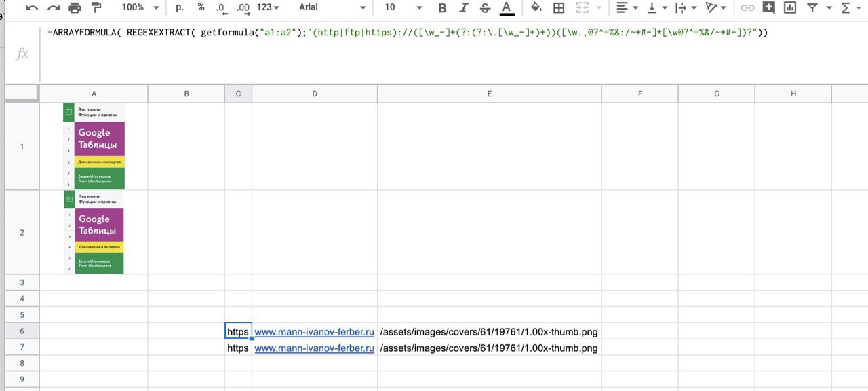The image size is (868, 391).
Task: Expand the merge cells options arrow
Action: [x=599, y=7]
